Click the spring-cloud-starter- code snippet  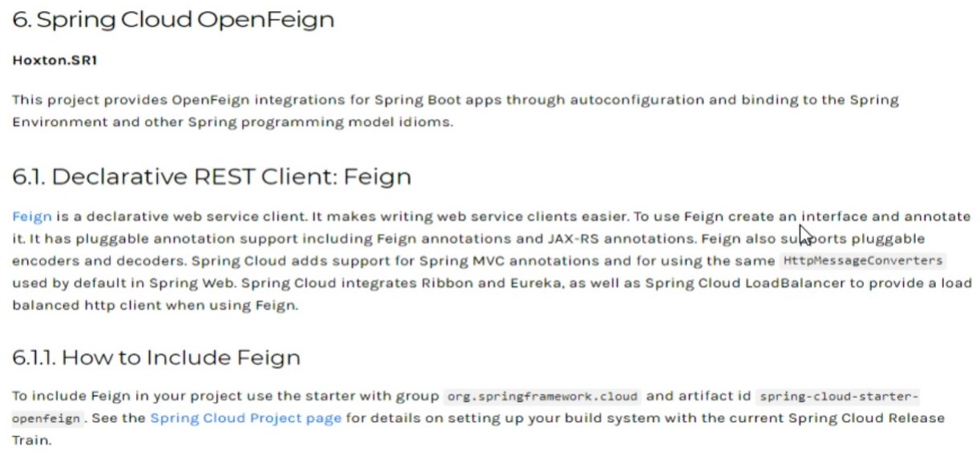click(838, 396)
